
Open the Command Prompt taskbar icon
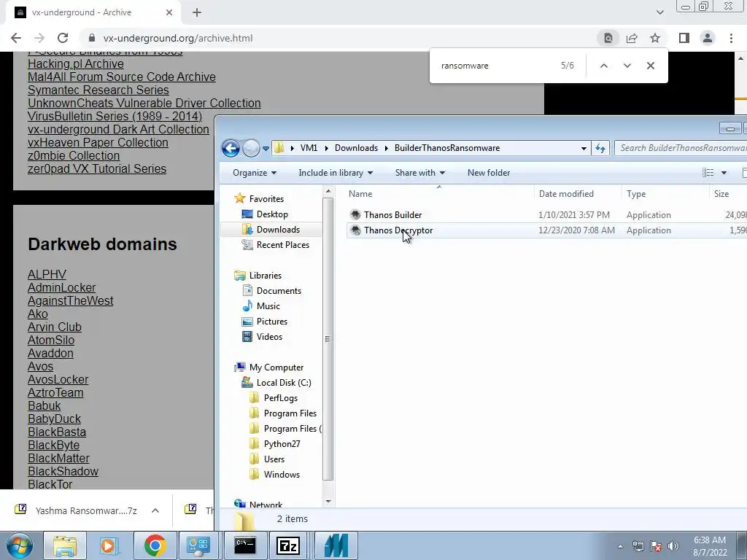245,545
